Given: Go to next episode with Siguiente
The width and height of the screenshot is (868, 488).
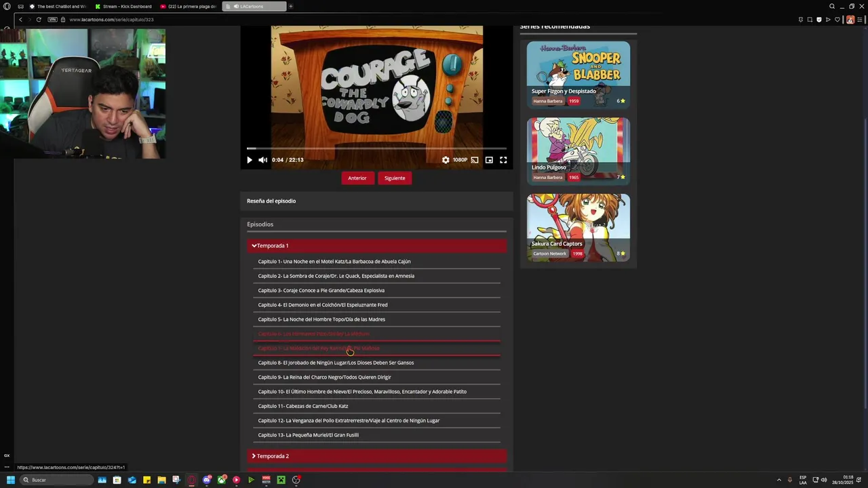Looking at the screenshot, I should (395, 178).
